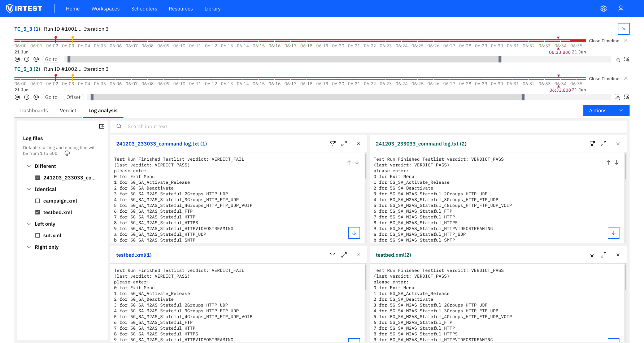Open the Schedulers menu item
The image size is (644, 343).
coord(144,8)
